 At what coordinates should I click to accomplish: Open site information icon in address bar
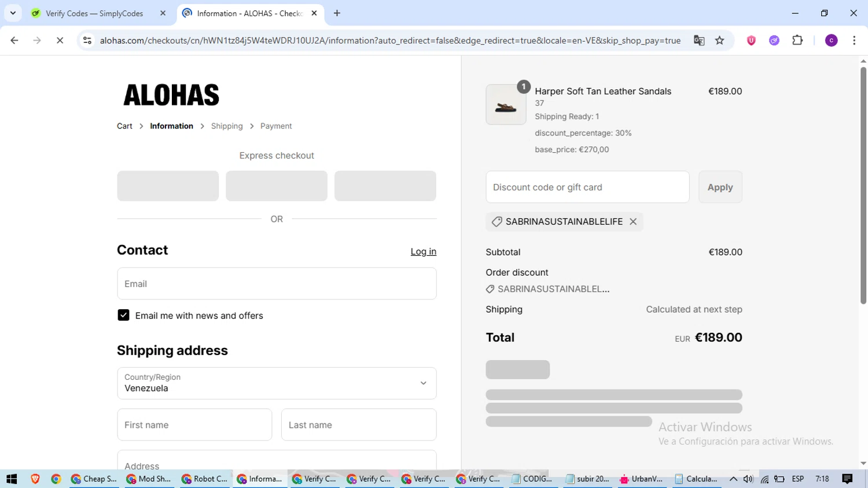[87, 41]
